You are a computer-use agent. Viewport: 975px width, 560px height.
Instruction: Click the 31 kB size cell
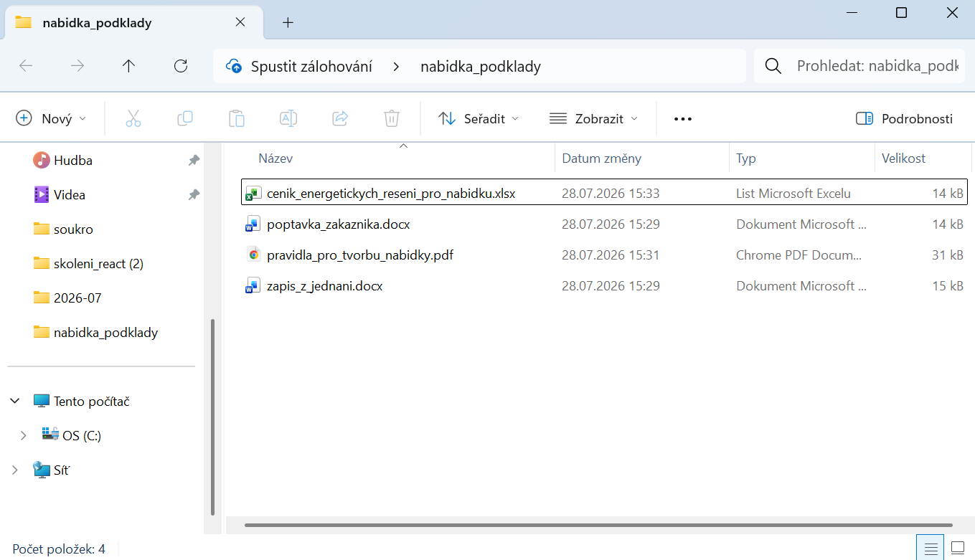pos(946,255)
